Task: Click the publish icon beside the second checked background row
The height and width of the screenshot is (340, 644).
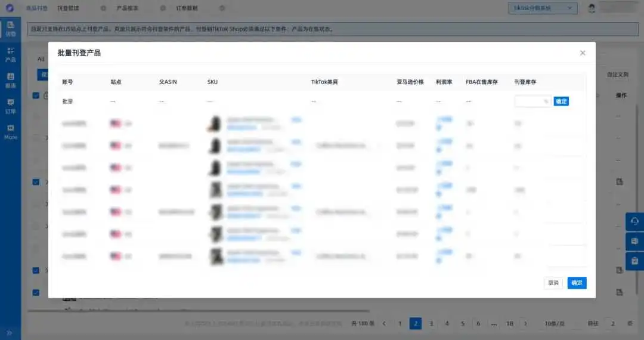Action: (620, 181)
